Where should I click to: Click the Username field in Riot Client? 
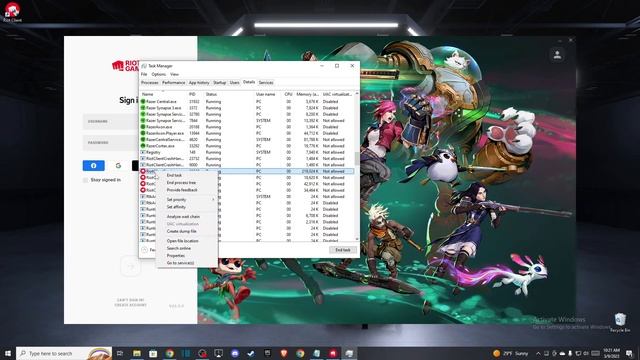(111, 122)
